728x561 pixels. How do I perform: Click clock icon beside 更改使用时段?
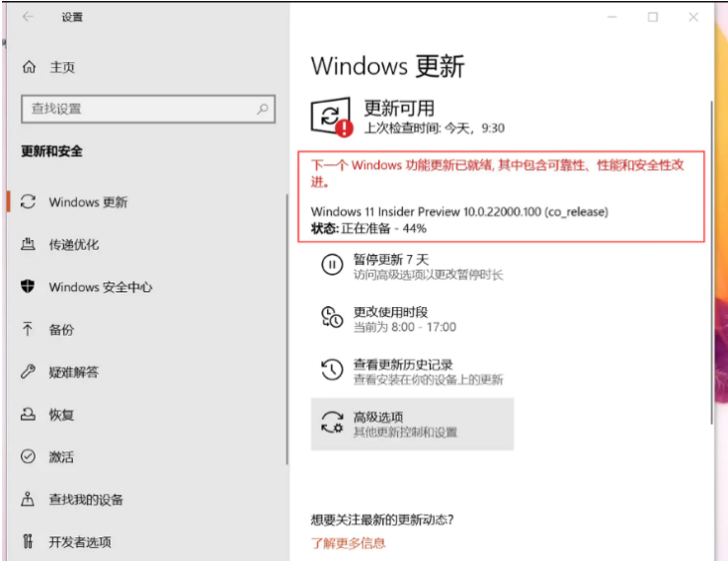pyautogui.click(x=332, y=317)
